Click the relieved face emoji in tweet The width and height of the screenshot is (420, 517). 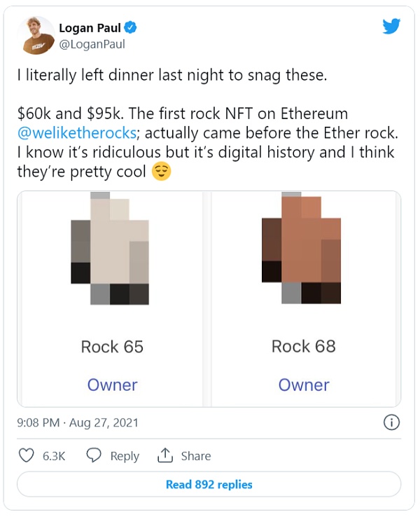click(162, 172)
